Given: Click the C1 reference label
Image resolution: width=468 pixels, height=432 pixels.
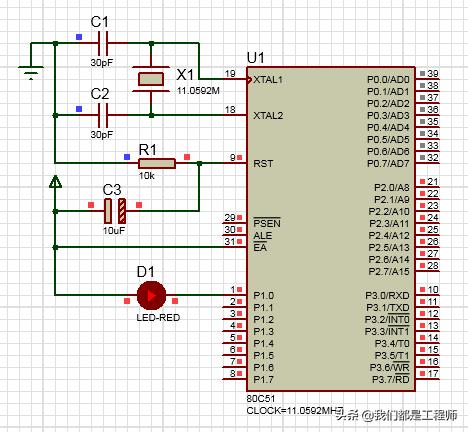Looking at the screenshot, I should point(100,22).
